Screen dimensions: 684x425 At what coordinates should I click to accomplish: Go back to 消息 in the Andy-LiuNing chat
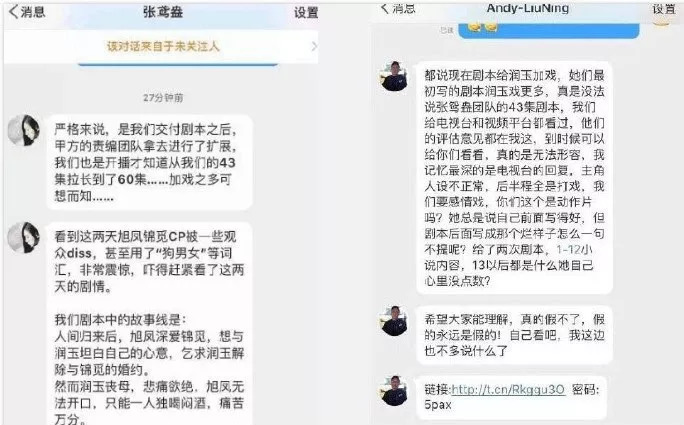397,8
